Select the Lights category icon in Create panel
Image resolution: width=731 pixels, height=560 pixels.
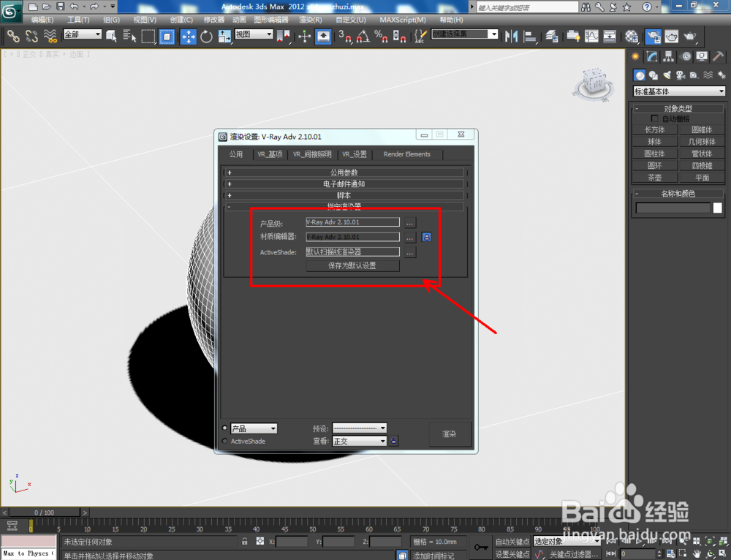coord(667,75)
